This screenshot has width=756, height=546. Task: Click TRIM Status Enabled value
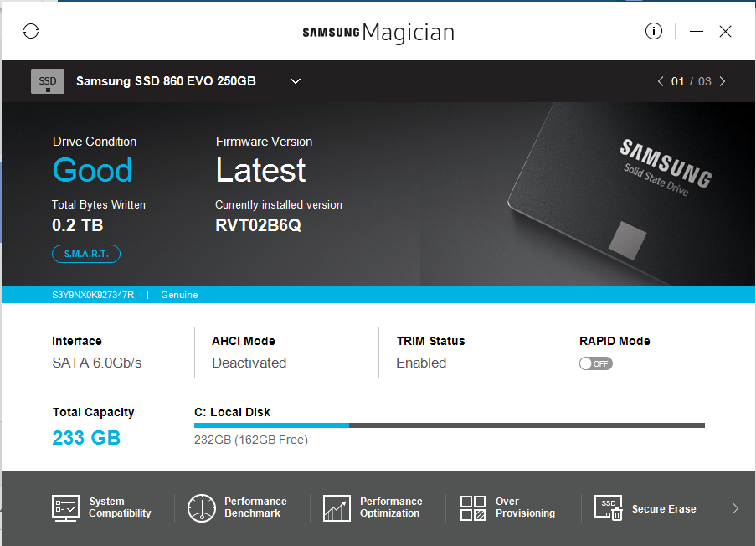tap(421, 363)
